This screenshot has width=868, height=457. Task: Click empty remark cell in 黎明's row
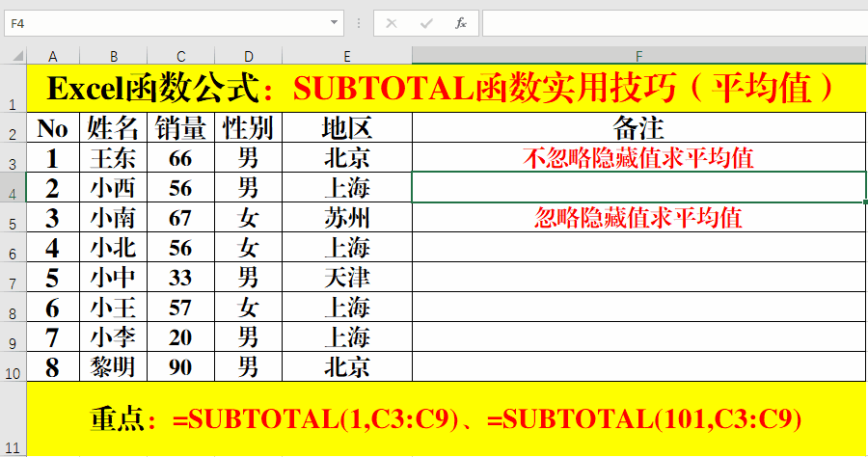[638, 366]
